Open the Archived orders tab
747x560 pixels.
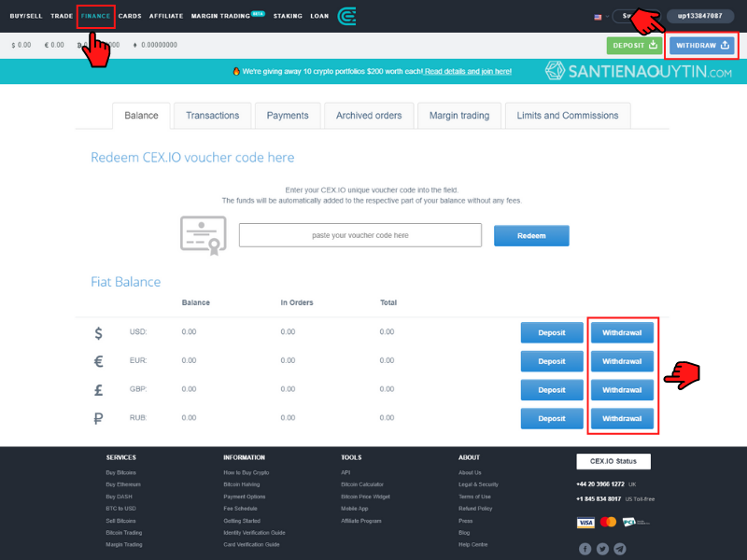coord(369,116)
